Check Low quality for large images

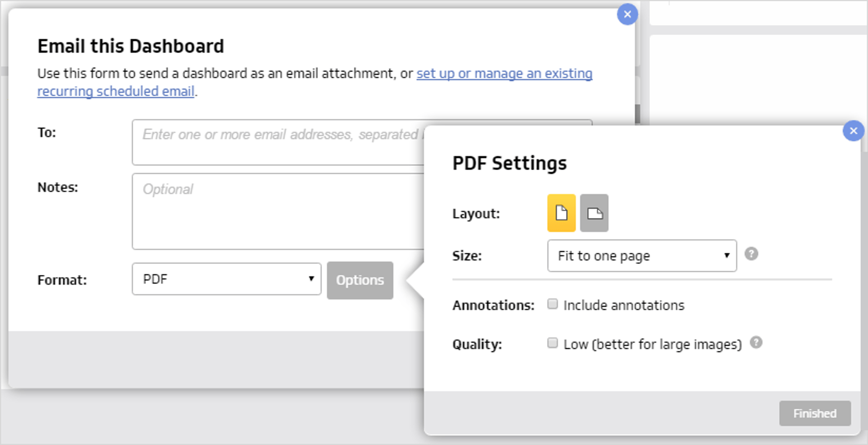(552, 343)
